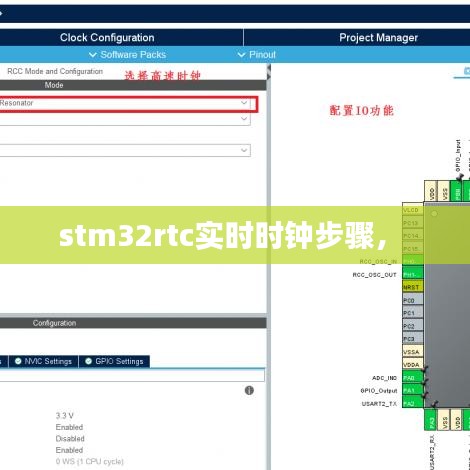Select the green PA1 pin
Viewport: 470px width, 470px height.
tap(413, 390)
